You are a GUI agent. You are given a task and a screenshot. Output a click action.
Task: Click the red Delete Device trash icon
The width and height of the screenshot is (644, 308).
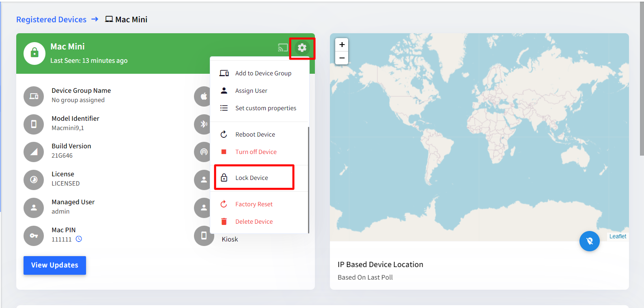click(224, 222)
